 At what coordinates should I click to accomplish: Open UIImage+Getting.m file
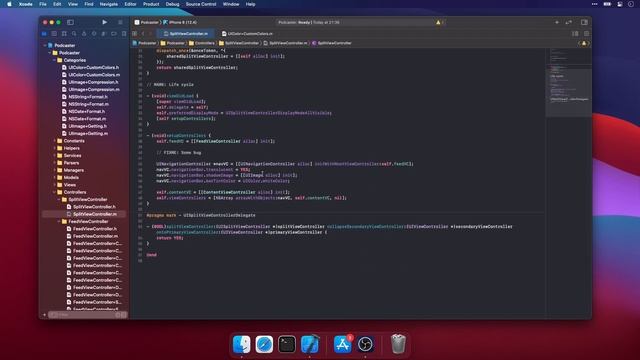click(x=84, y=133)
